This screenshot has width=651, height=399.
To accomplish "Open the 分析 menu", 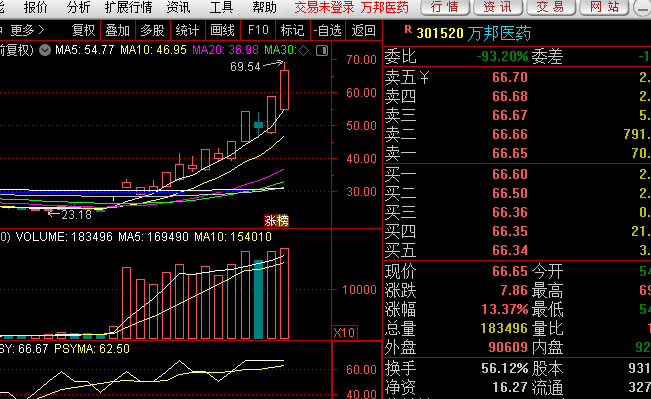I will click(78, 7).
